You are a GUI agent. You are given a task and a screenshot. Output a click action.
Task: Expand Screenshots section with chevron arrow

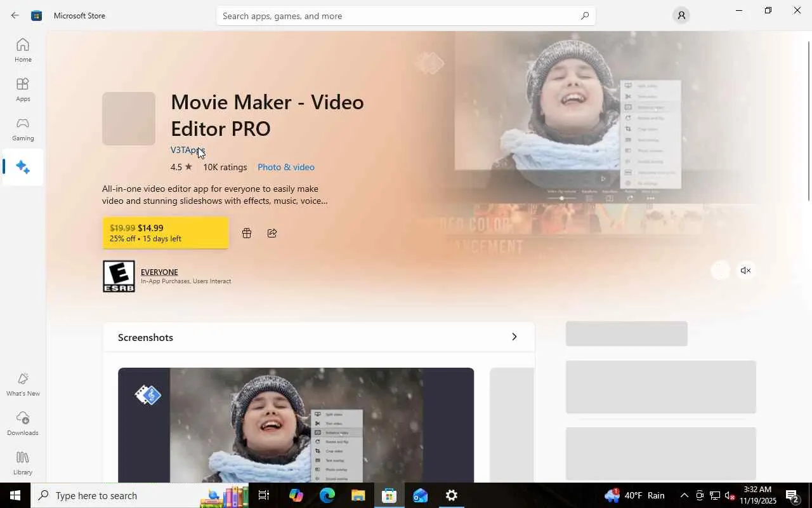pyautogui.click(x=514, y=337)
